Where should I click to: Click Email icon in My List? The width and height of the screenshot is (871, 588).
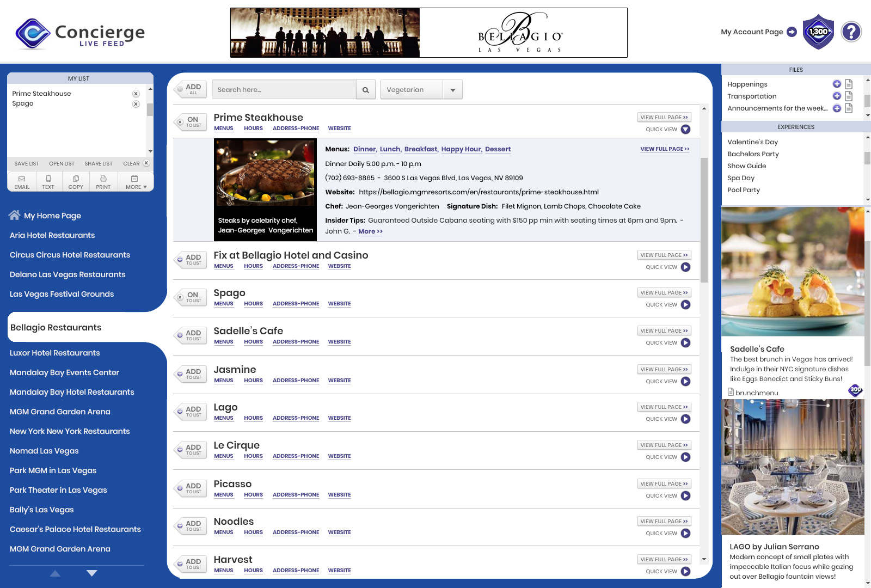(22, 182)
